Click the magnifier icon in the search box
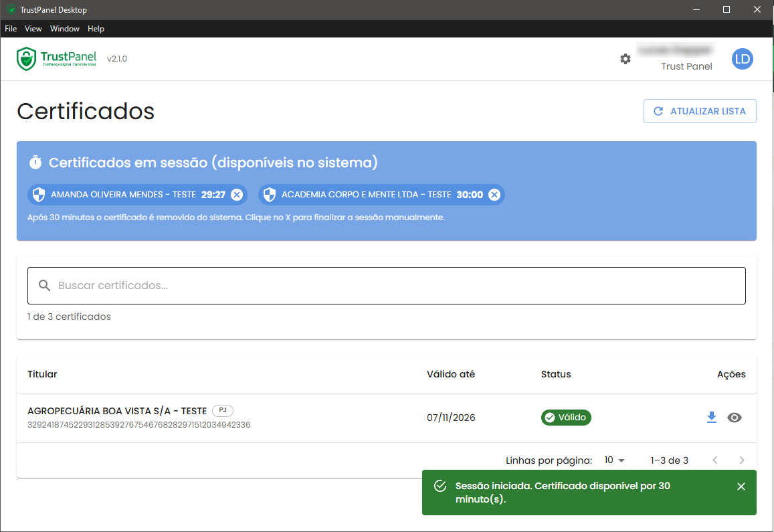Viewport: 774px width, 532px height. [x=44, y=286]
